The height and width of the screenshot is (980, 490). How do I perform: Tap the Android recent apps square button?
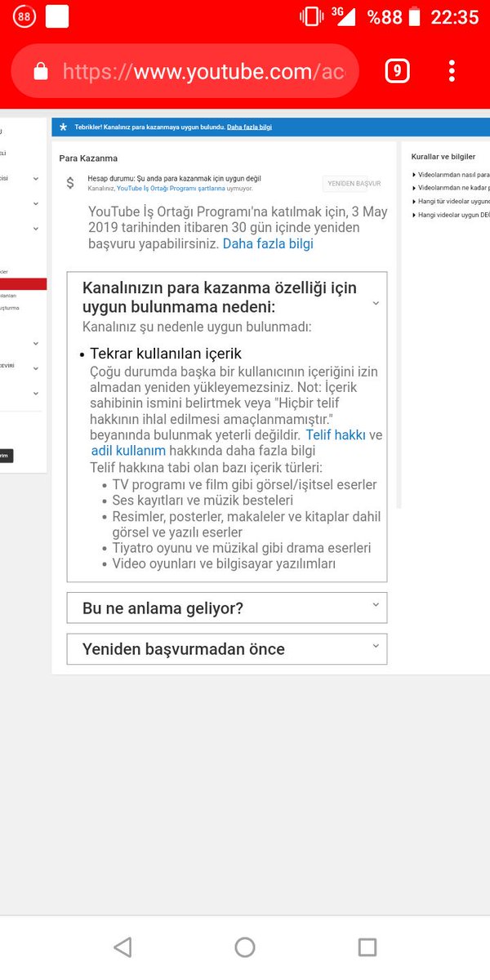pyautogui.click(x=367, y=947)
